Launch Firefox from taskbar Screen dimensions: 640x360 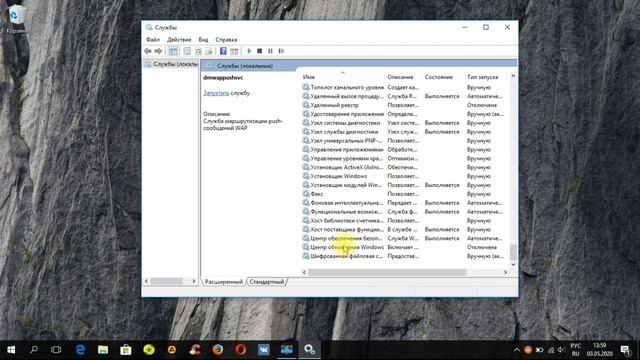[x=218, y=350]
